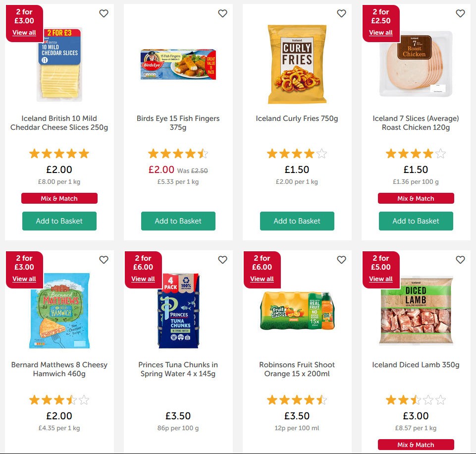Add Birds Eye Fish Fingers to basket
This screenshot has height=454, width=476.
pyautogui.click(x=178, y=221)
